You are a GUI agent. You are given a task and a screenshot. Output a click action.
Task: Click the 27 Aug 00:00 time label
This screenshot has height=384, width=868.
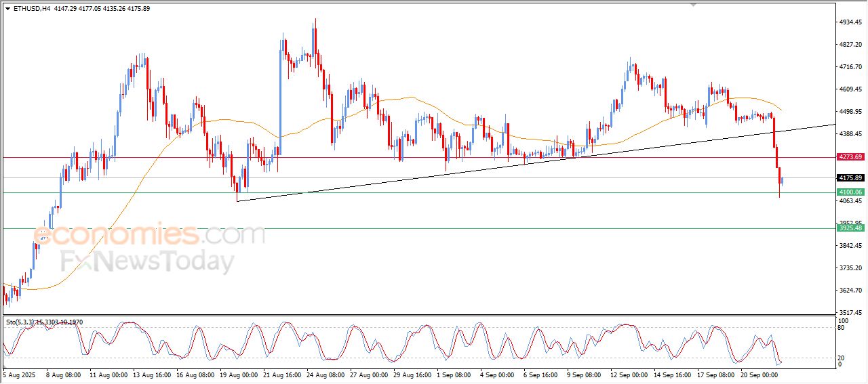coord(368,374)
